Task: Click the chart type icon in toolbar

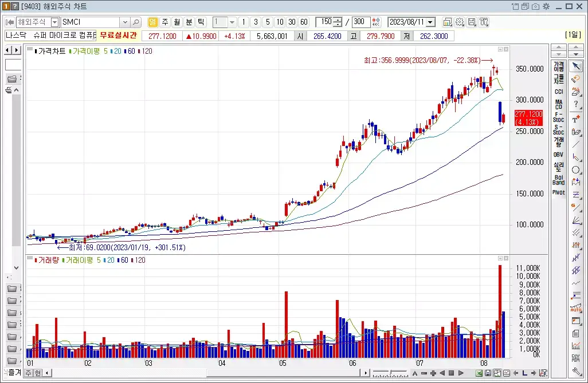Action: [x=448, y=22]
